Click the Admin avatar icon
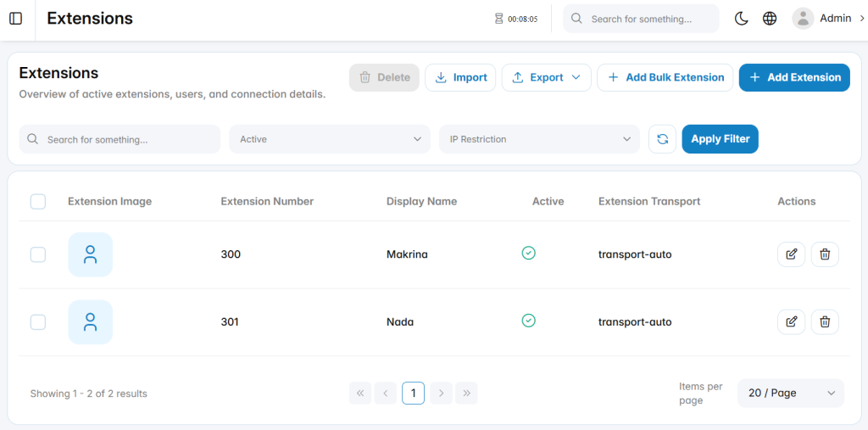Screen dimensions: 868x430 click(803, 19)
